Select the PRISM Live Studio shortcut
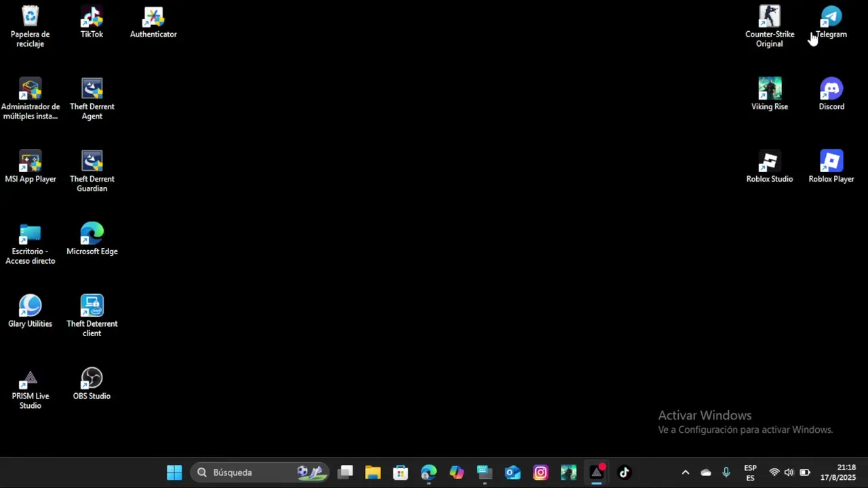The height and width of the screenshot is (488, 868). click(x=30, y=388)
